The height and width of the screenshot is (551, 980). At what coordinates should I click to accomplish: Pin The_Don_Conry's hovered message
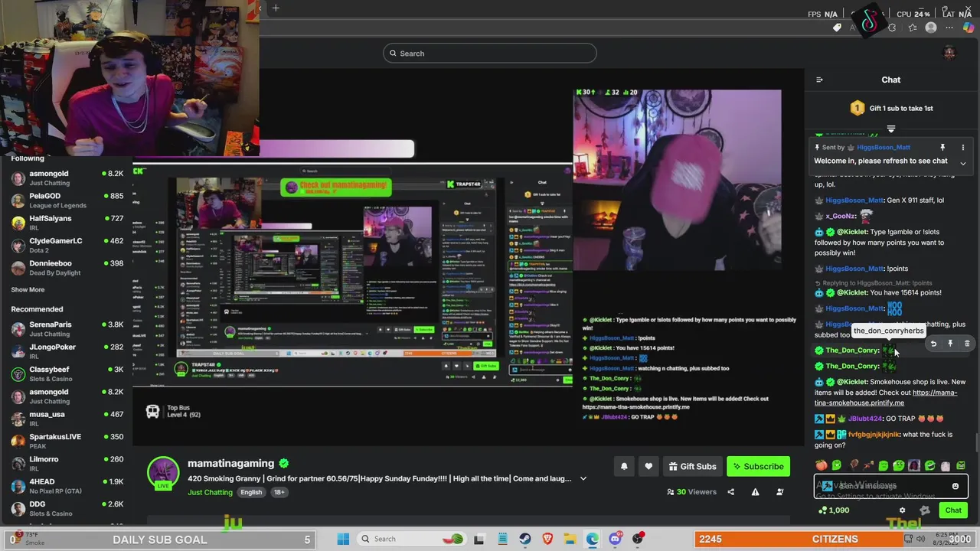point(950,344)
